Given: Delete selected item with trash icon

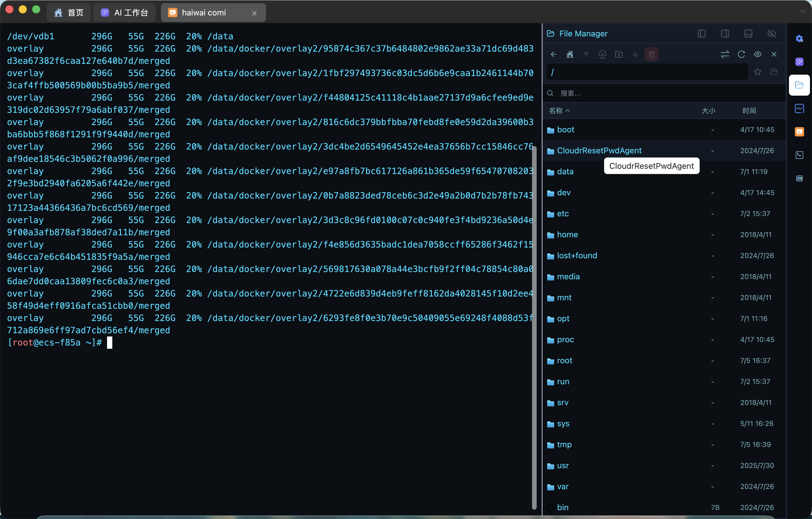Looking at the screenshot, I should pyautogui.click(x=652, y=54).
